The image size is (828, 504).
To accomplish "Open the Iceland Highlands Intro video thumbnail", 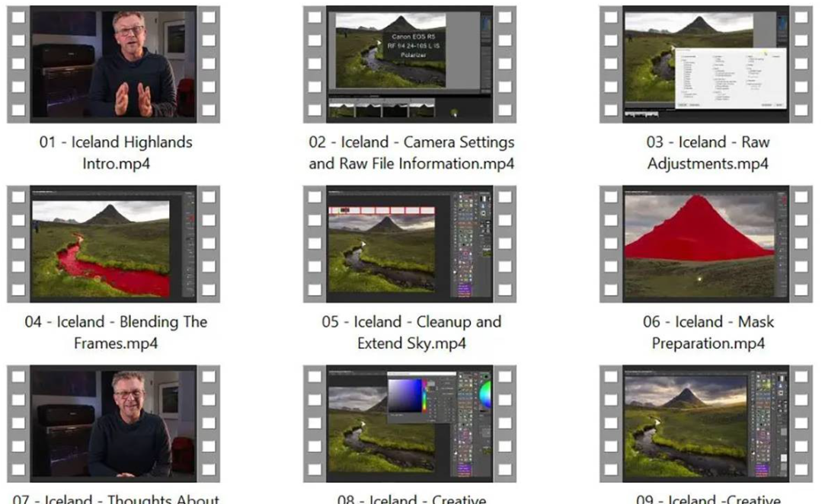I will (113, 65).
